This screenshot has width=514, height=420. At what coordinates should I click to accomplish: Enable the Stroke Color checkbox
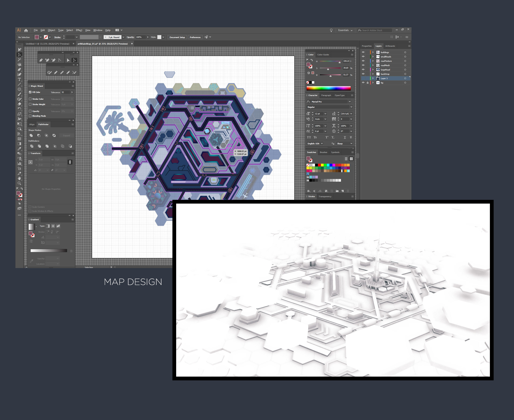coord(30,99)
